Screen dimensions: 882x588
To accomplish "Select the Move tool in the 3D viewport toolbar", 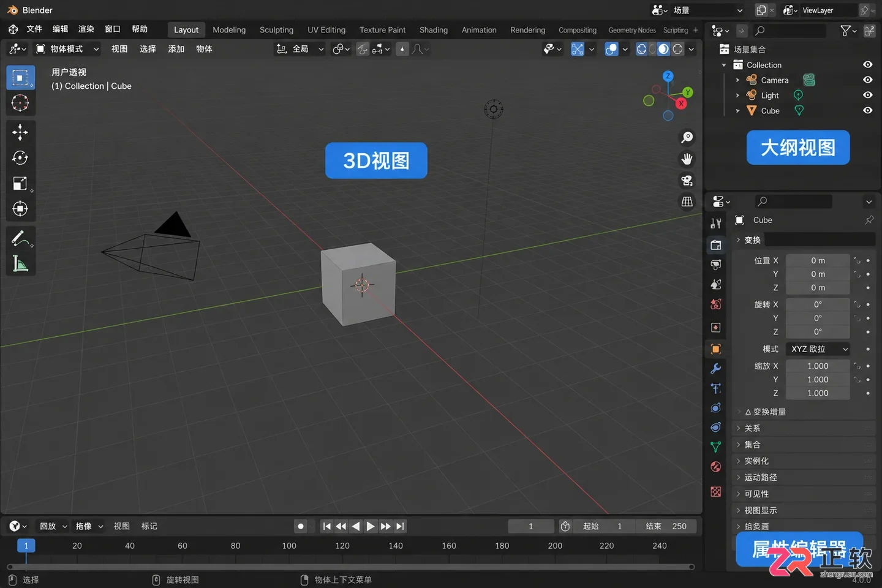I will coord(20,132).
